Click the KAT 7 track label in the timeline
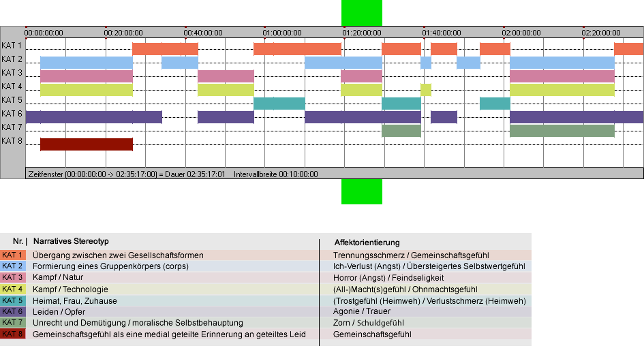 12,127
